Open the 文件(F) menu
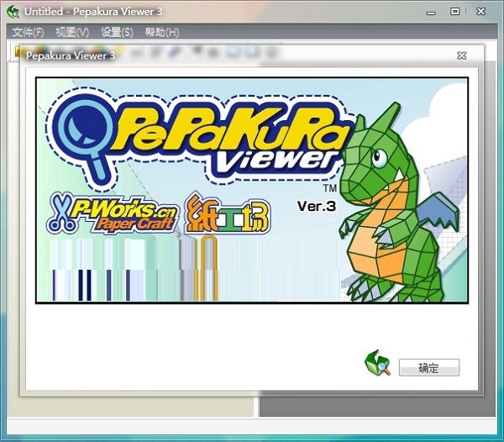Viewport: 504px width, 442px height. click(x=29, y=32)
